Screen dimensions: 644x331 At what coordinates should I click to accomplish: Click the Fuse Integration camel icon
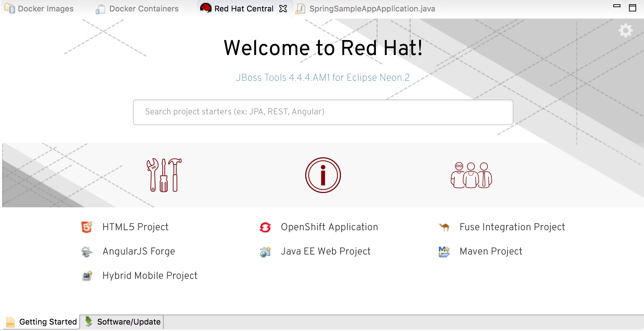pos(444,227)
